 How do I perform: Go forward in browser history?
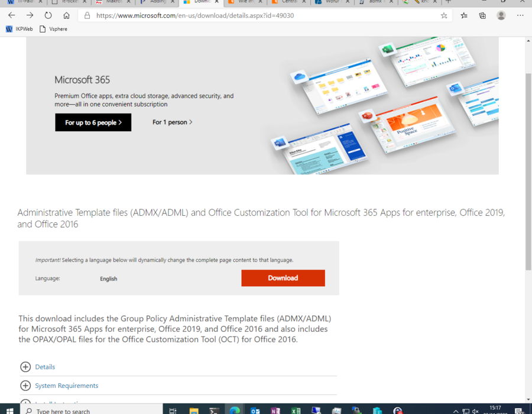pyautogui.click(x=30, y=15)
